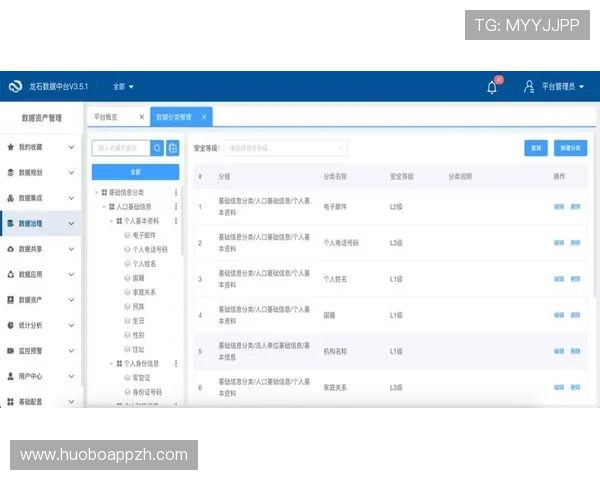Expand the 数据规划 menu chevron
The image size is (600, 480).
[72, 173]
